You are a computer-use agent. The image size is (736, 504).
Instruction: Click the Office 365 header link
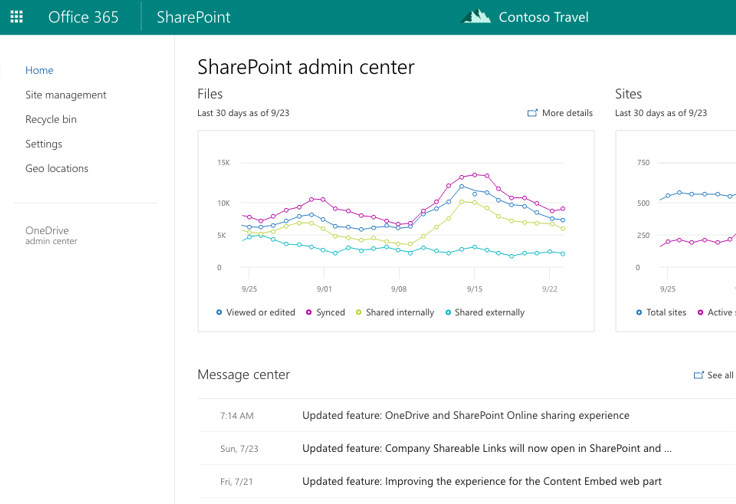(83, 17)
